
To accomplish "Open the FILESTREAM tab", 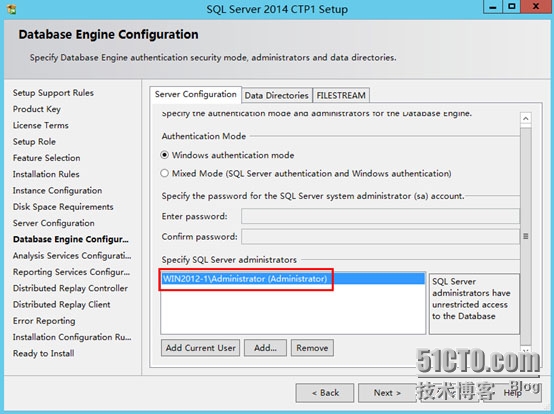I will 341,96.
